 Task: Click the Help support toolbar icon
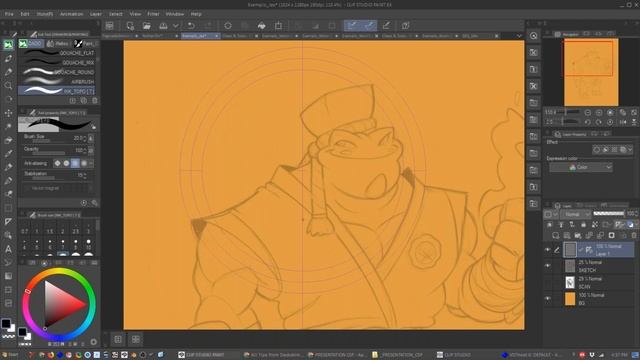405,26
